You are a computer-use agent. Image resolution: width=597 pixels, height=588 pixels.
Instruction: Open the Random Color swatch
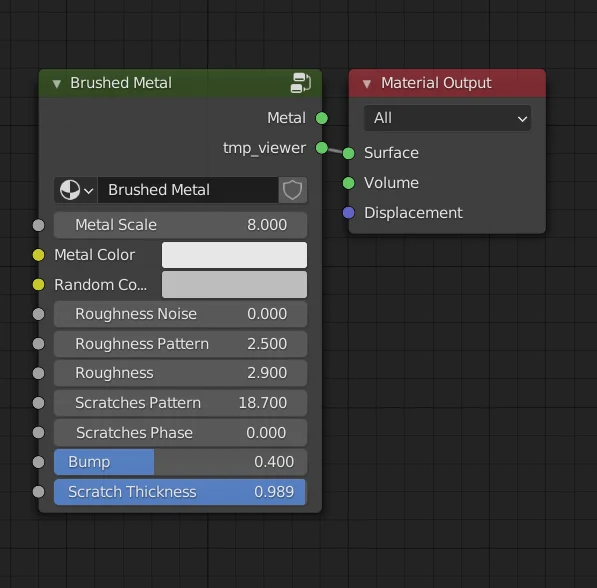click(234, 284)
